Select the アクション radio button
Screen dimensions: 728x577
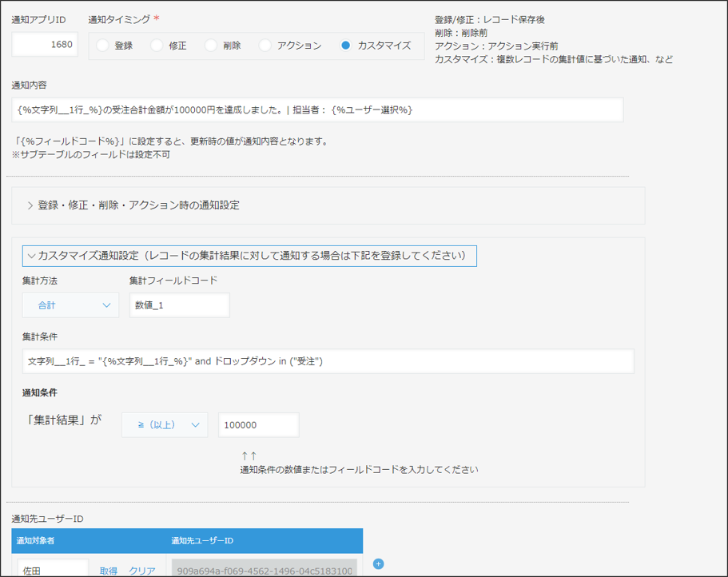265,46
